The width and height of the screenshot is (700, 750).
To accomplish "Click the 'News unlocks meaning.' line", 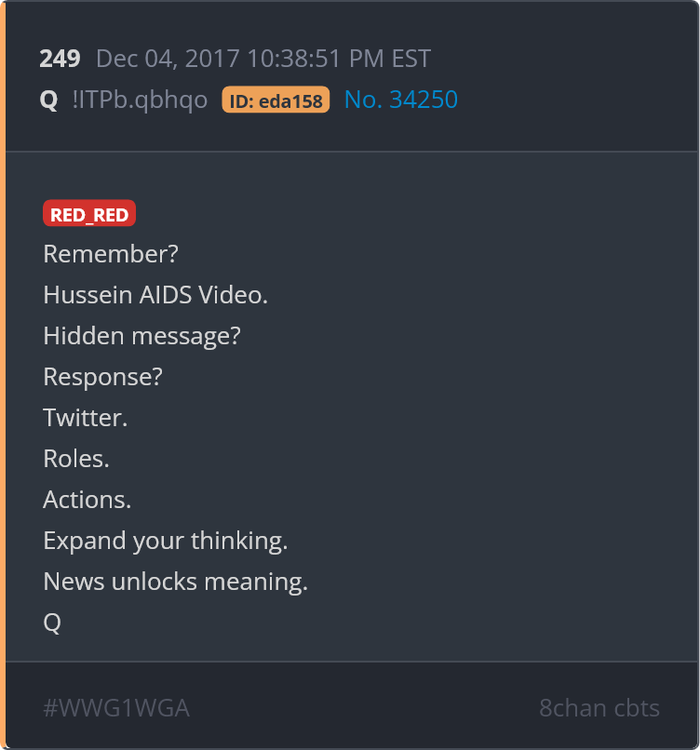I will coord(176,582).
